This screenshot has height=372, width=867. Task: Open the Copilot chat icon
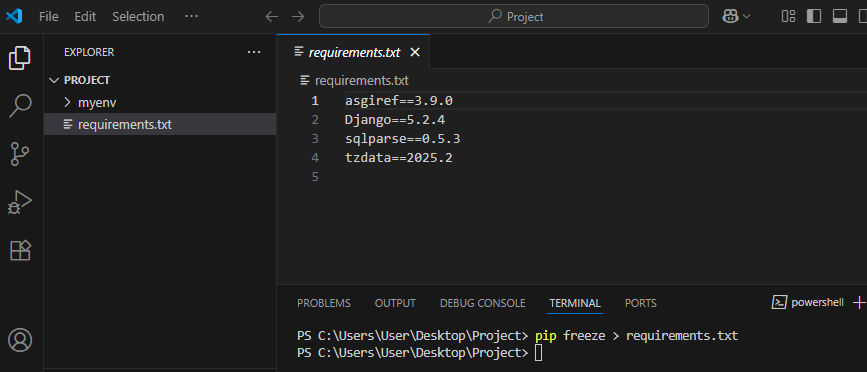(x=730, y=17)
